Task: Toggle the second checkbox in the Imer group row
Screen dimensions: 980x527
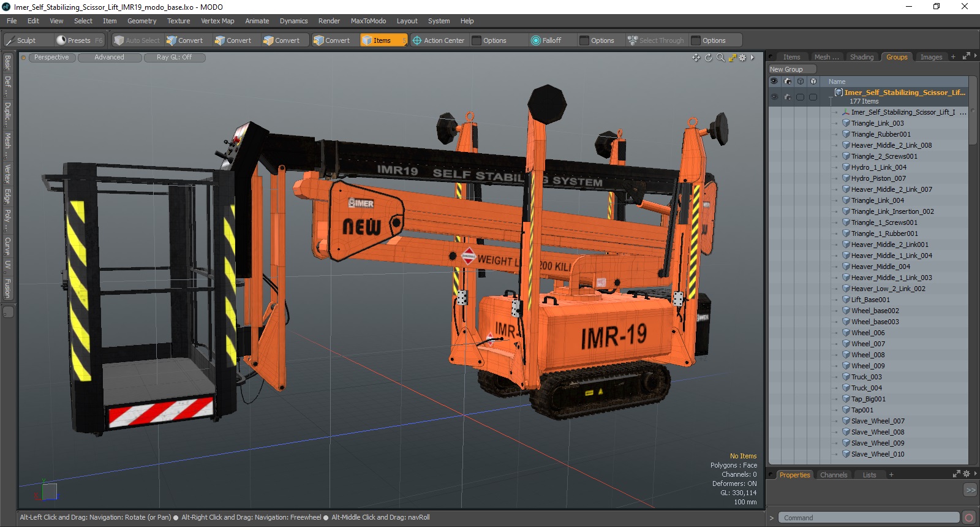Action: tap(813, 97)
